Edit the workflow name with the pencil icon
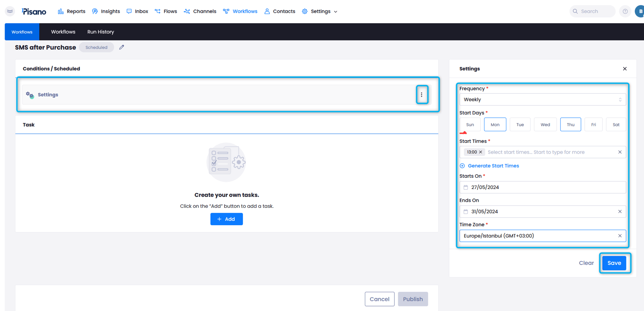This screenshot has width=644, height=311. click(121, 47)
